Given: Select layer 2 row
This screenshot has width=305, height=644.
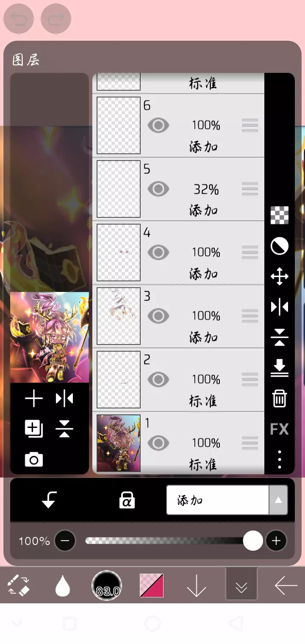Looking at the screenshot, I should coord(178,380).
